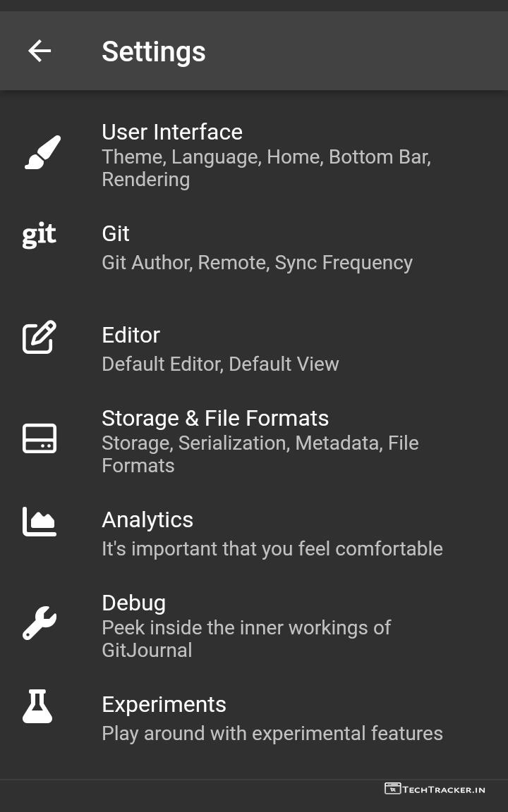
Task: Tap the pencil Editor icon
Action: (40, 337)
